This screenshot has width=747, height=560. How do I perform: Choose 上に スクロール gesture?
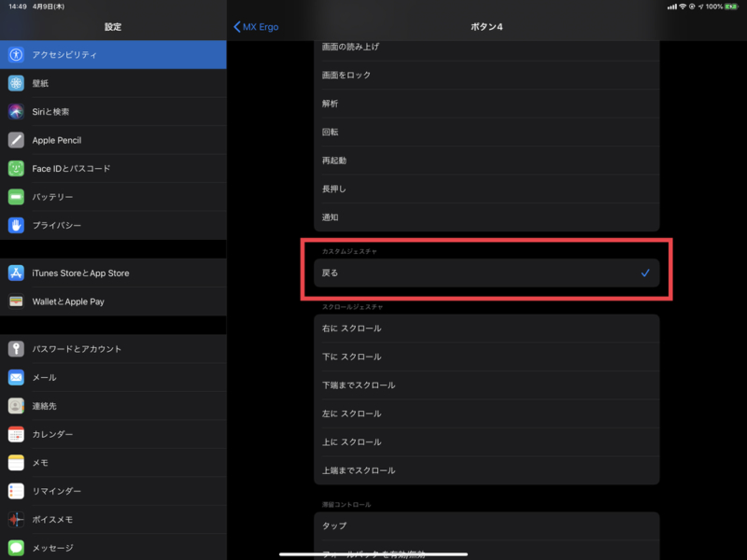pos(486,441)
